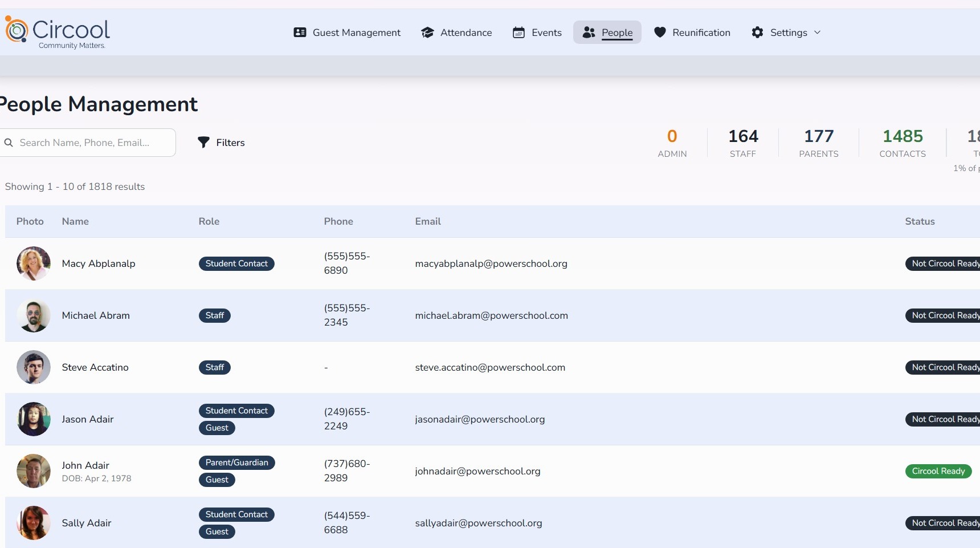Click the Settings gear icon
980x548 pixels.
point(757,33)
